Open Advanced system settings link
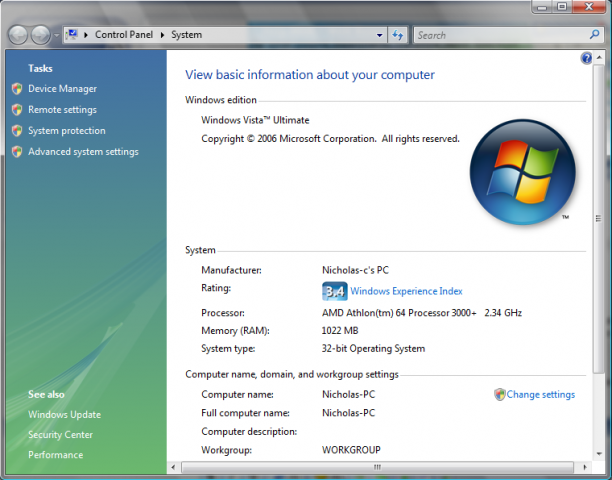Image resolution: width=612 pixels, height=480 pixels. coord(83,151)
